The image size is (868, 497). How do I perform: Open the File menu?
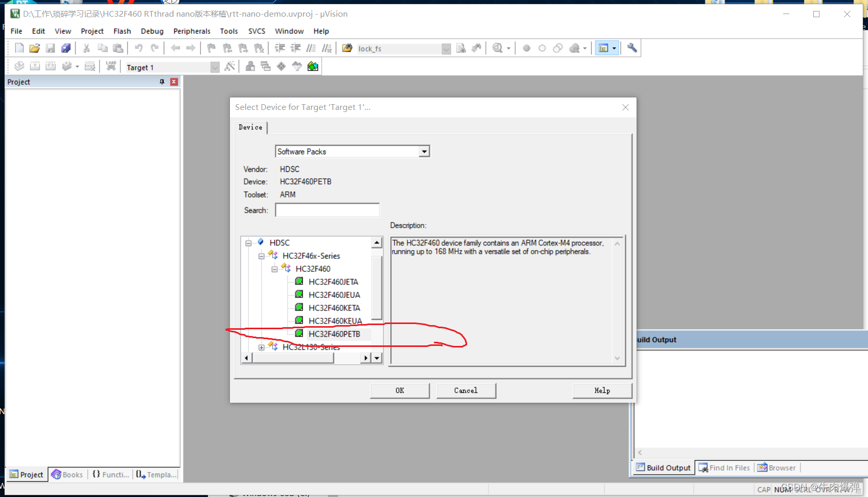(x=16, y=31)
